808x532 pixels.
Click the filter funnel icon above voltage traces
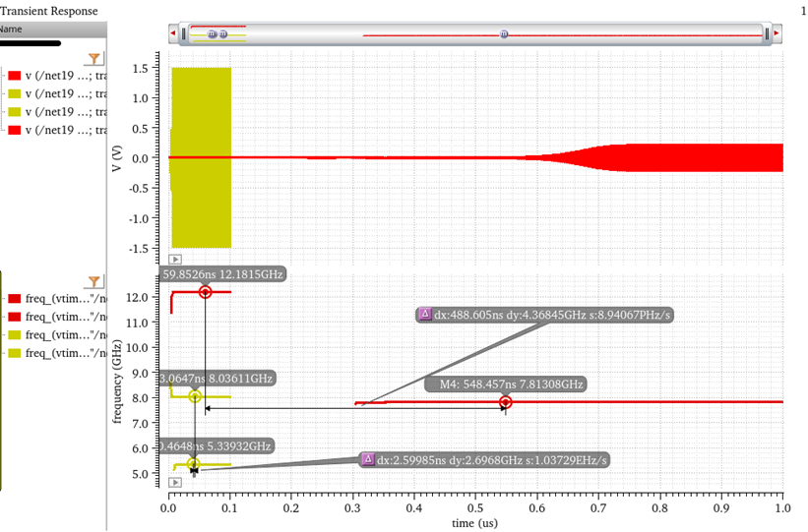pos(94,59)
